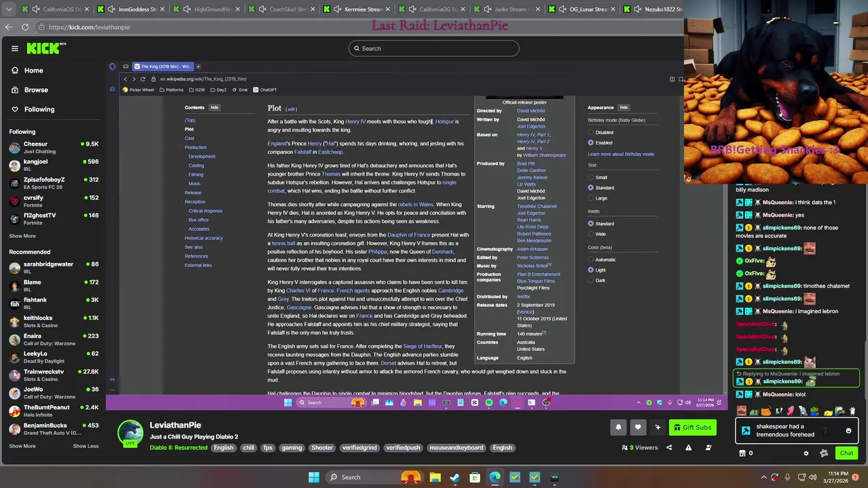Open File Explorer from taskbar
This screenshot has height=488, width=868.
(x=435, y=477)
